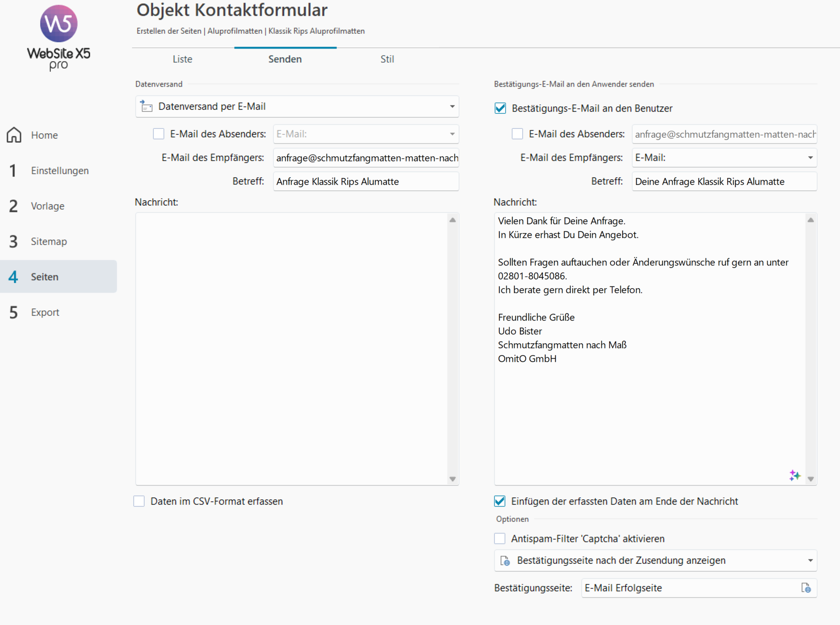Click page picker icon in Bestätigungsseite field
The width and height of the screenshot is (840, 625).
pos(806,588)
